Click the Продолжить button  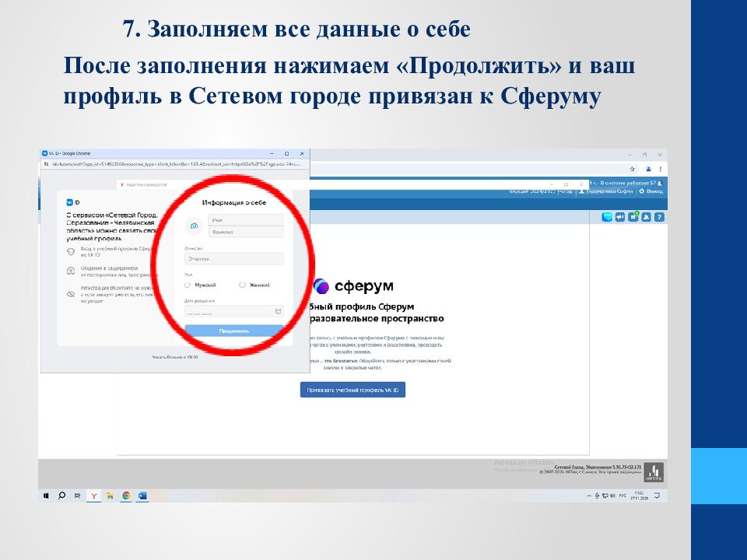click(234, 331)
